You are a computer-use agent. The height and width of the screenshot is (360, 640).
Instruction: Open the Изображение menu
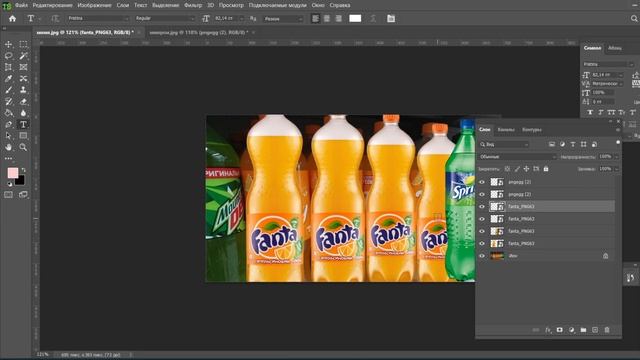coord(94,5)
